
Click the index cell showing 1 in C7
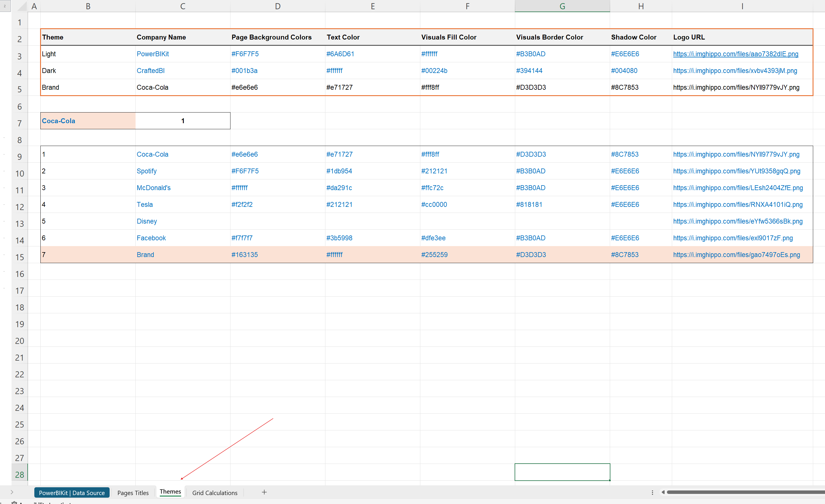[183, 121]
